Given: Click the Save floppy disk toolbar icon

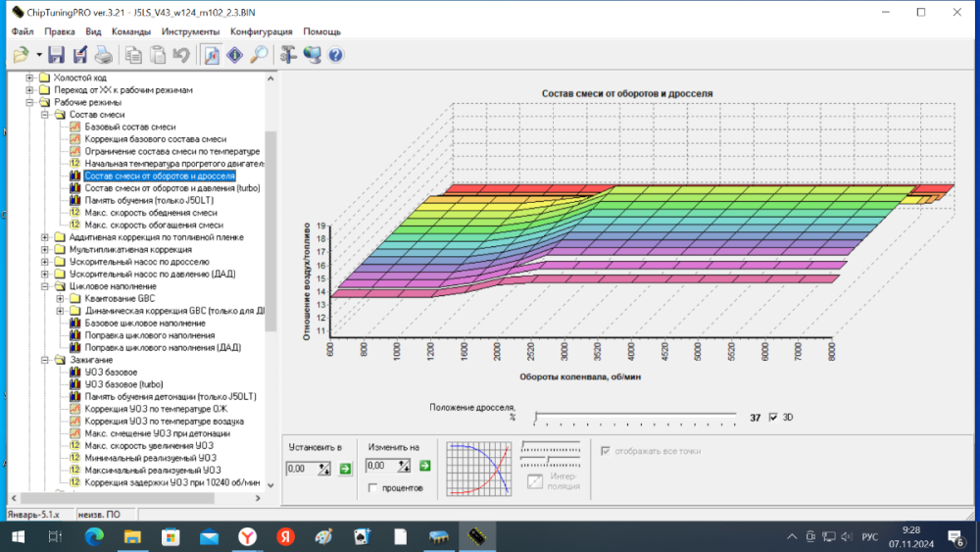Looking at the screenshot, I should [56, 55].
